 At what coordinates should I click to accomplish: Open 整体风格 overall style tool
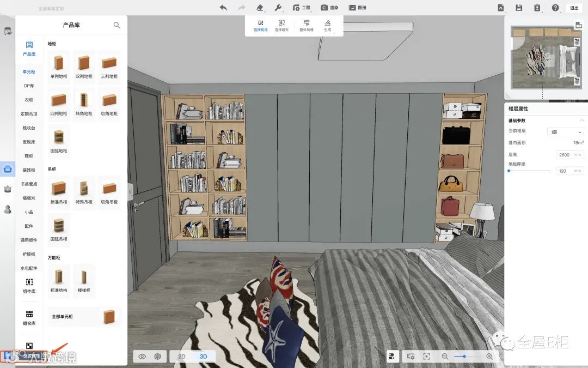pyautogui.click(x=307, y=26)
